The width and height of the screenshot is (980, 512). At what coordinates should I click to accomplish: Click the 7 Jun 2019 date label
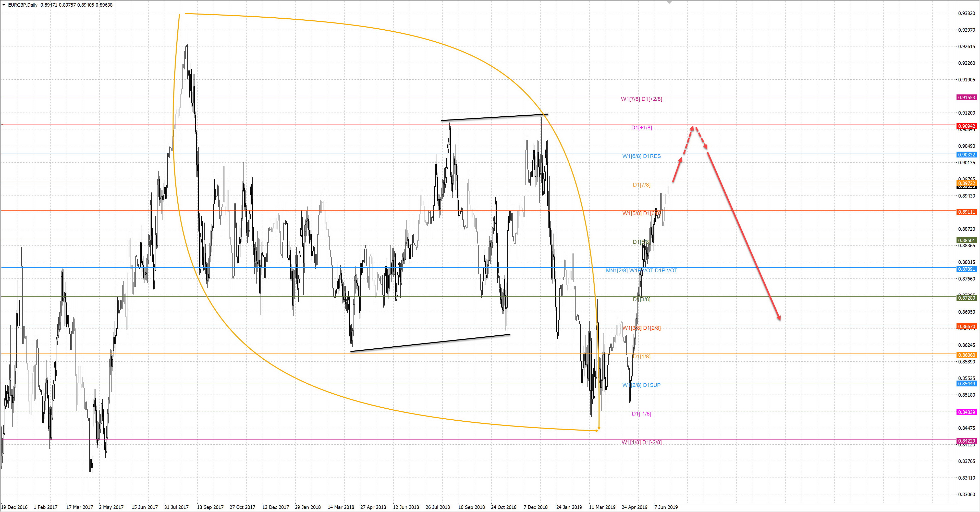pyautogui.click(x=666, y=507)
